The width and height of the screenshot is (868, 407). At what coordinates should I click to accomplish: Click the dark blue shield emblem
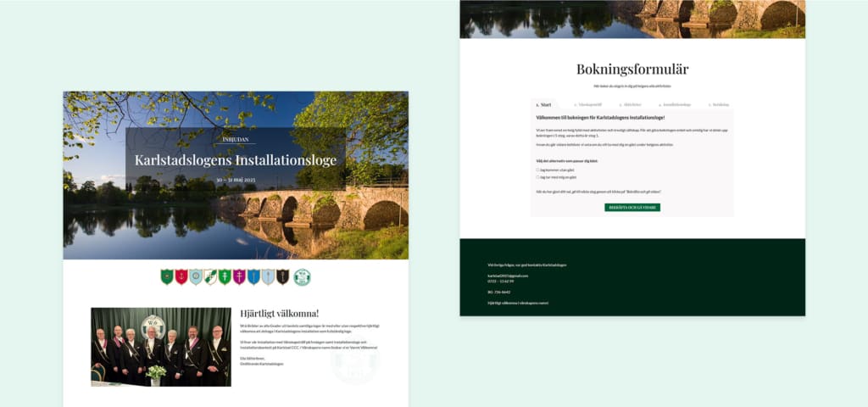[253, 276]
